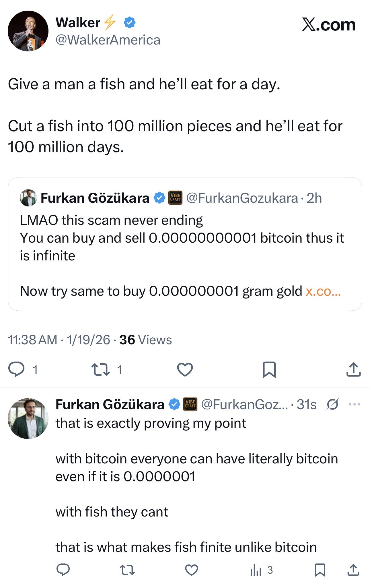Bookmark Furkan's reply comment
Screen dimensions: 370x588
(x=320, y=570)
